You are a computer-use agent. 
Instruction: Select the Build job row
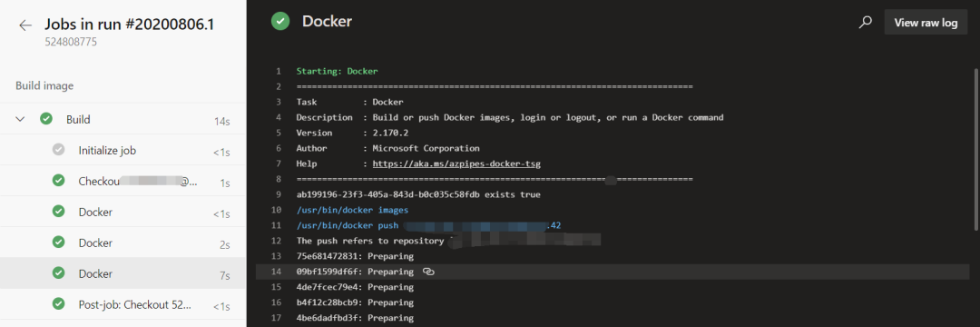click(x=122, y=119)
